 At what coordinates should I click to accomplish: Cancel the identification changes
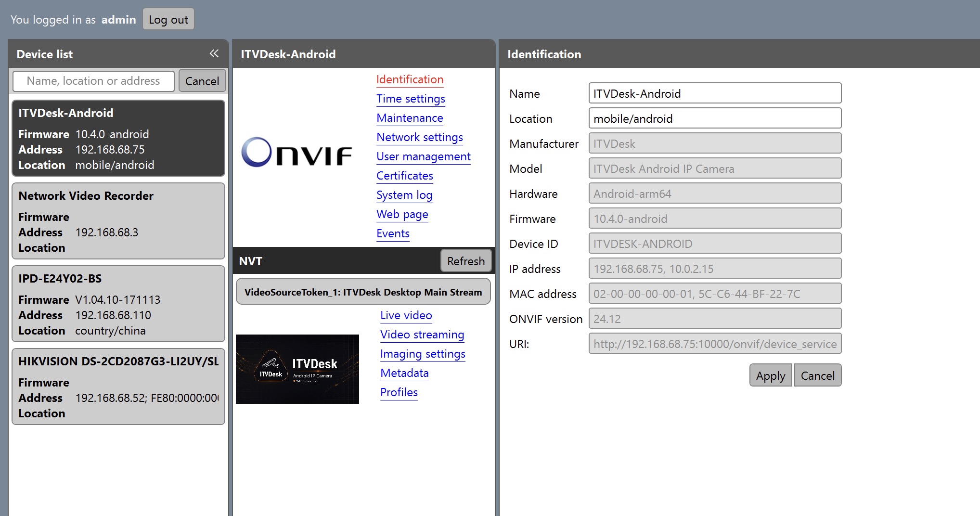pyautogui.click(x=817, y=375)
